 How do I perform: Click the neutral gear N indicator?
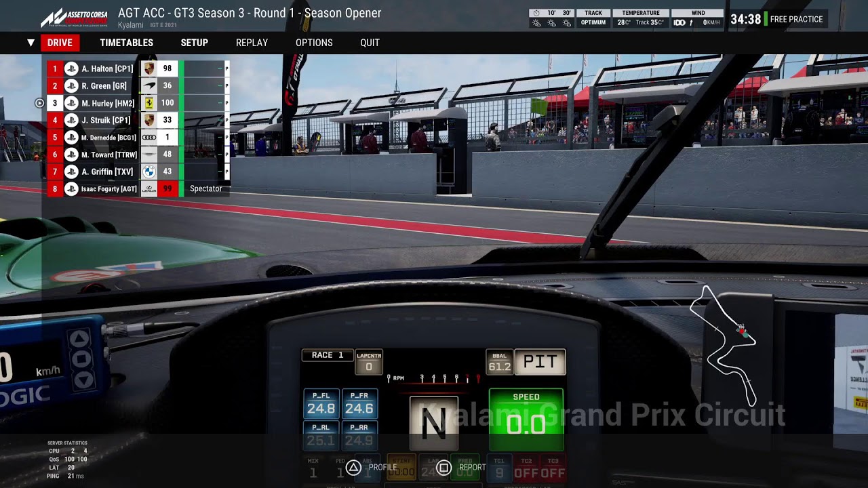click(x=434, y=424)
